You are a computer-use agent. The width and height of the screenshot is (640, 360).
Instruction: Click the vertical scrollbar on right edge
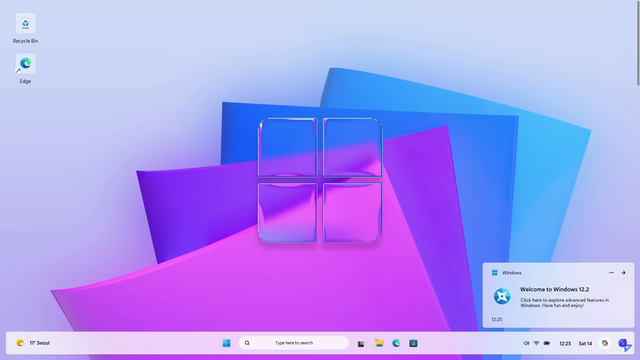(638, 43)
